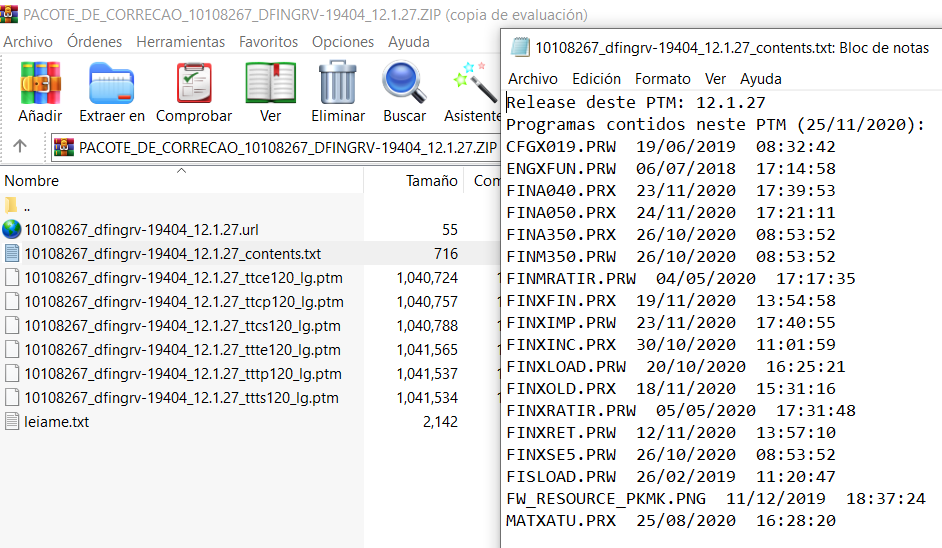Screen dimensions: 942x548
Task: Click the WinRAR app icon in title bar
Action: [9, 14]
